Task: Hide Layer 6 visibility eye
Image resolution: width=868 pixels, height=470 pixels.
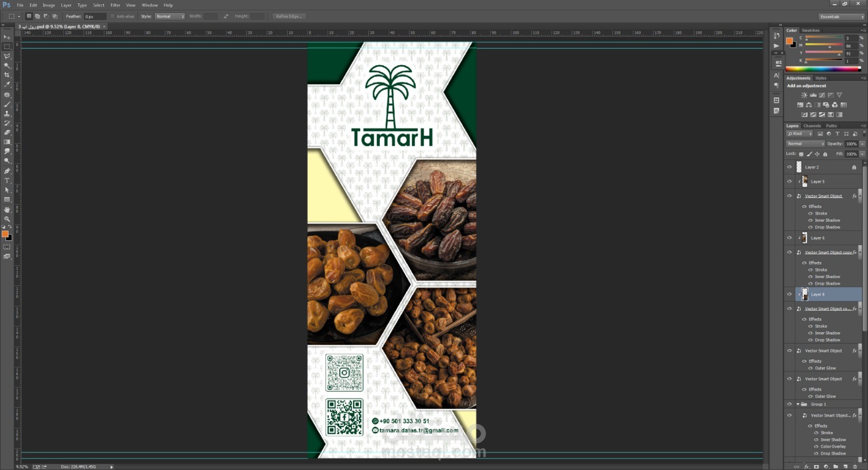Action: point(789,238)
